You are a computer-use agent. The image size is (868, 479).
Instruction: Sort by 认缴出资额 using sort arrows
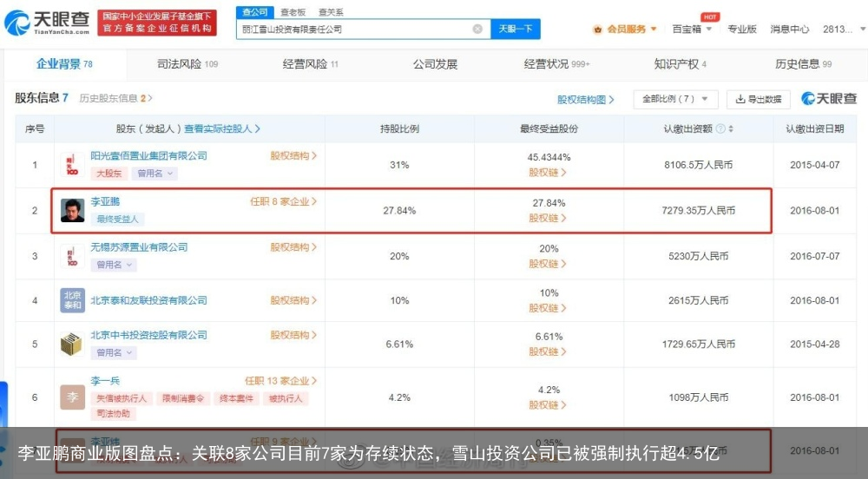pos(731,129)
